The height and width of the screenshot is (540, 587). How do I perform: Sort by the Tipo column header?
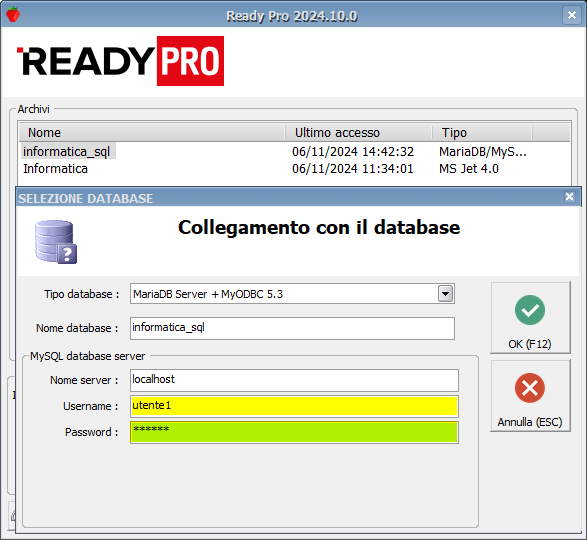point(482,133)
